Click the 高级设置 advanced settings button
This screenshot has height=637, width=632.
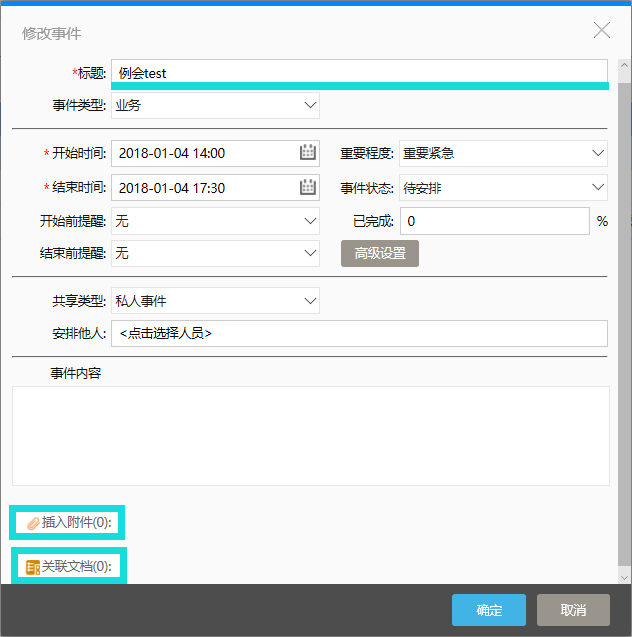pyautogui.click(x=380, y=253)
